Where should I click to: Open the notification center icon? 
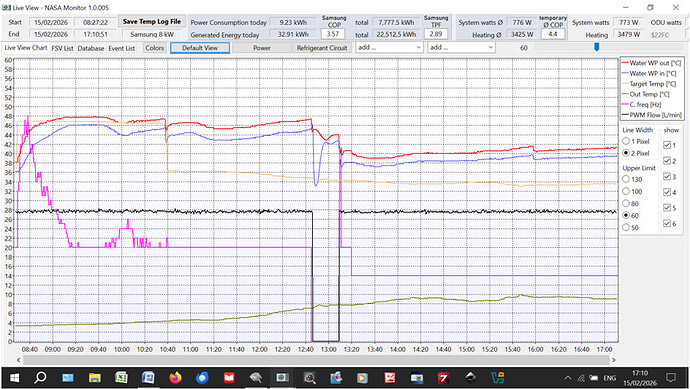(671, 378)
